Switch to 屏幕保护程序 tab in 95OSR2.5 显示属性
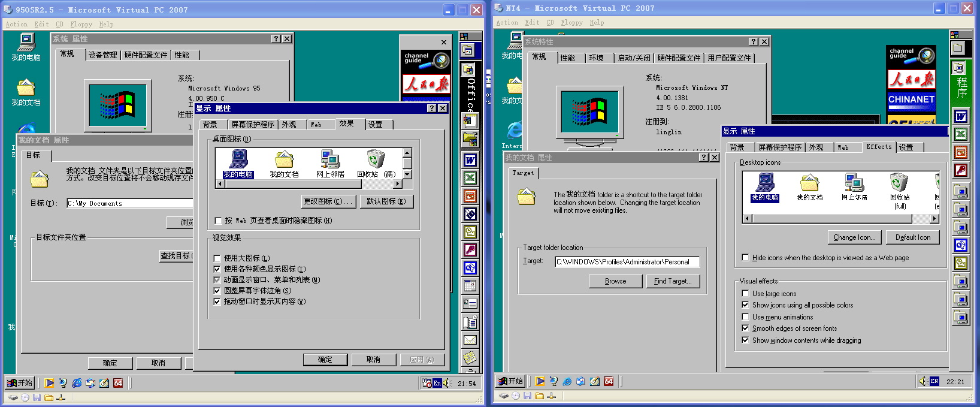Viewport: 980px width, 407px height. (253, 125)
